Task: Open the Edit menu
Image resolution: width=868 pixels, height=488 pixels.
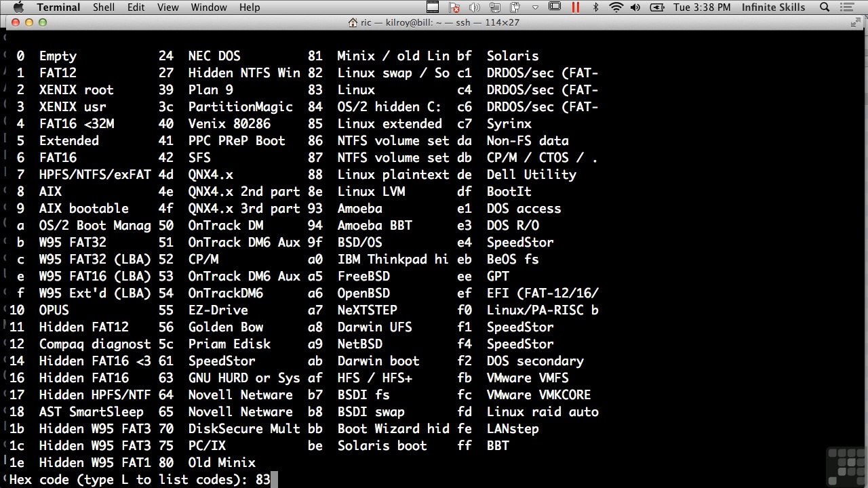Action: 136,7
